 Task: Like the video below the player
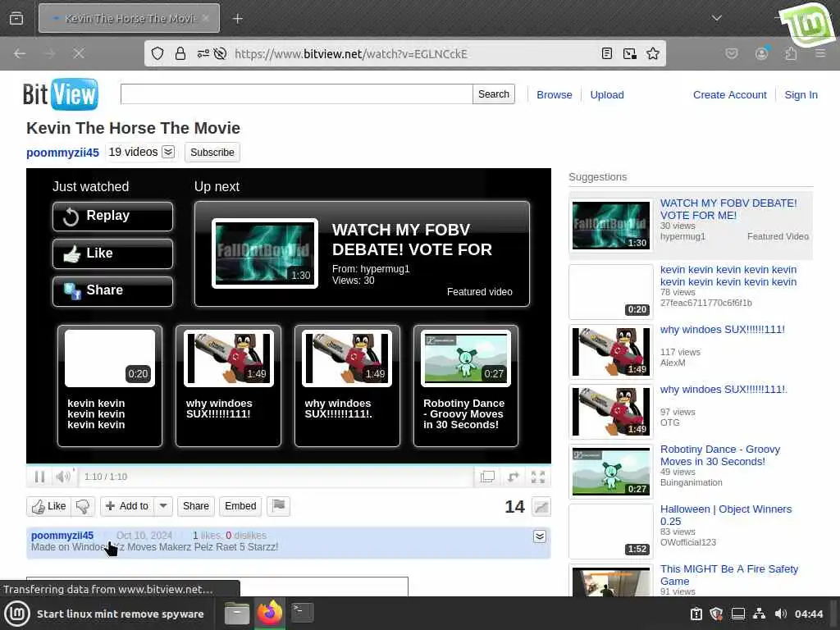[x=48, y=506]
